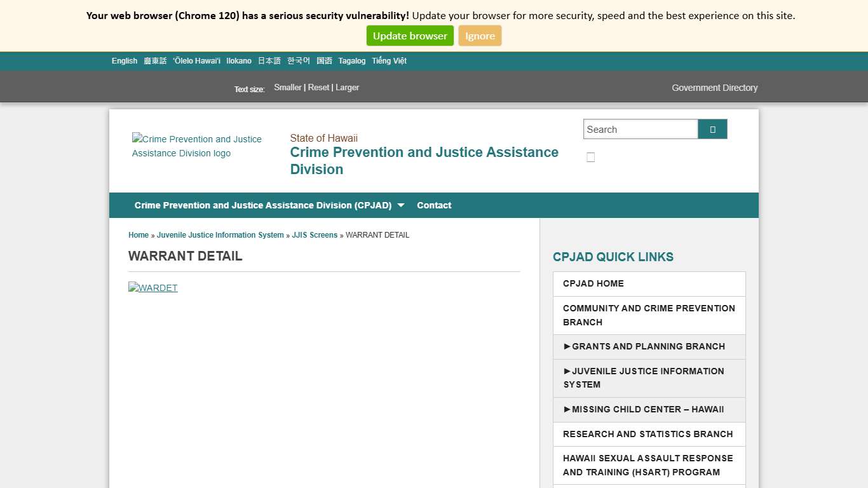Visit the Research and Statistics Branch page

pyautogui.click(x=648, y=434)
